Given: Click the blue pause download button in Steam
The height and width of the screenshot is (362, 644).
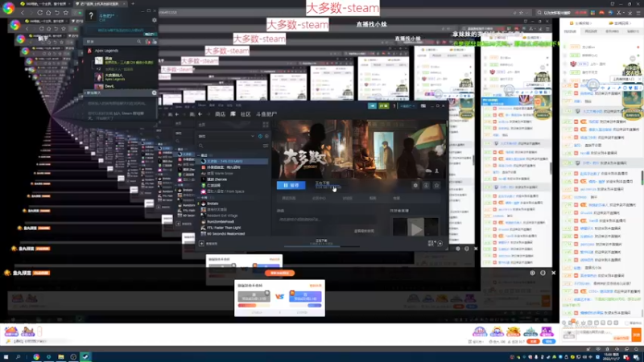Looking at the screenshot, I should tap(291, 186).
